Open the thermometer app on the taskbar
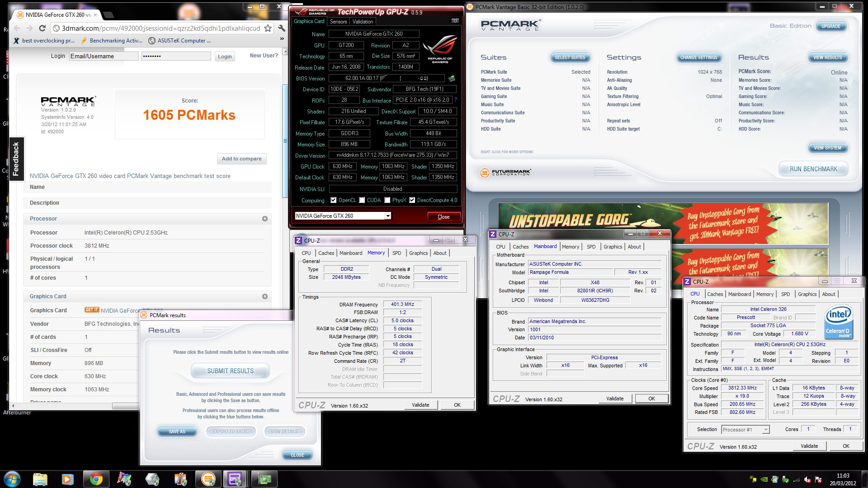 tap(180, 479)
